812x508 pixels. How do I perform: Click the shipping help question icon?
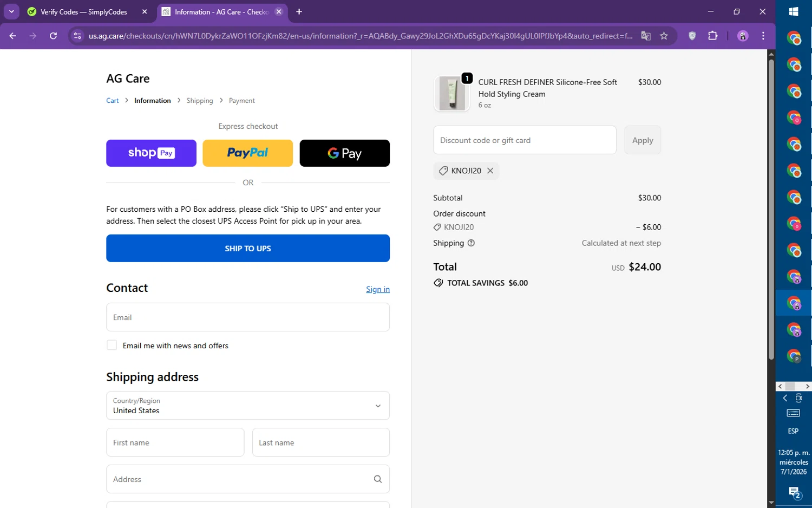471,243
